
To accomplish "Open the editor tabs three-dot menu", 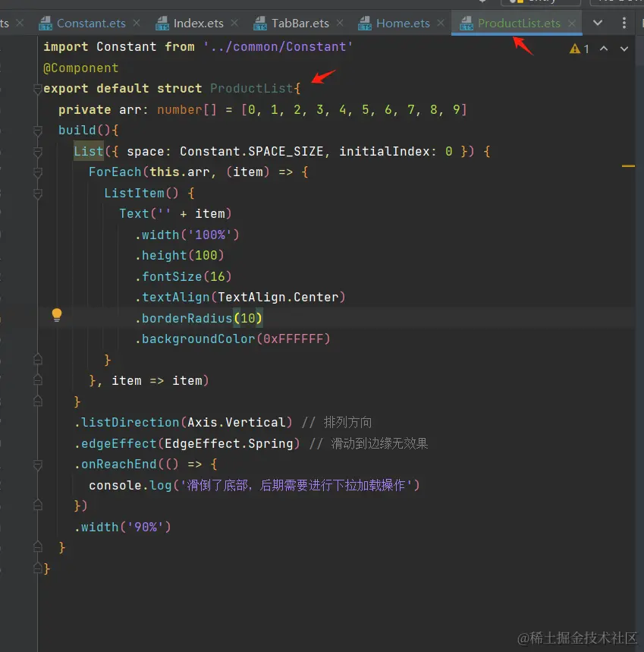I will (624, 23).
